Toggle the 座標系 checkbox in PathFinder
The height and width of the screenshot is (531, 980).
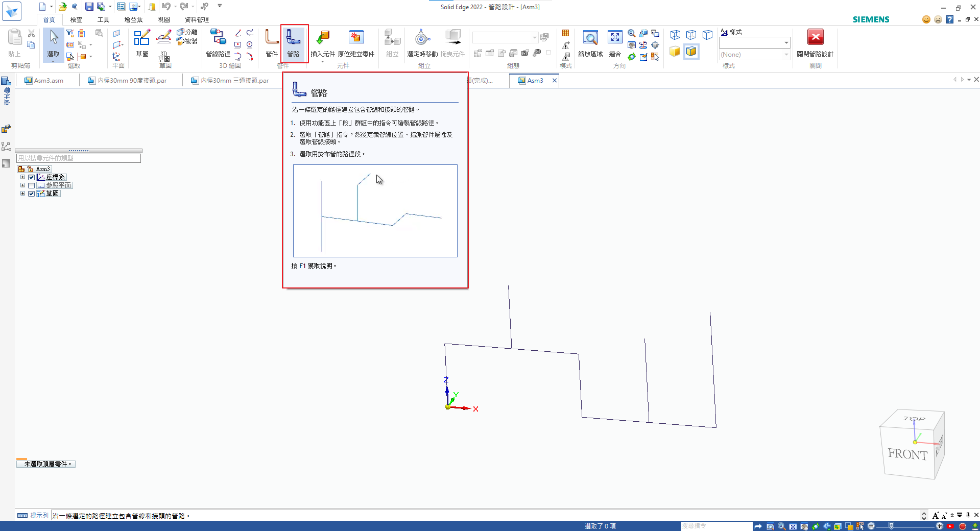click(x=31, y=177)
